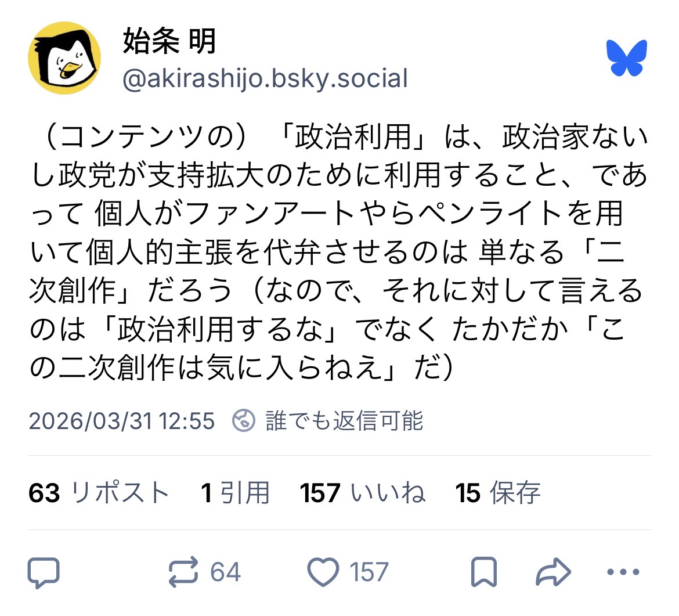Open the three-dot more options menu

(623, 572)
